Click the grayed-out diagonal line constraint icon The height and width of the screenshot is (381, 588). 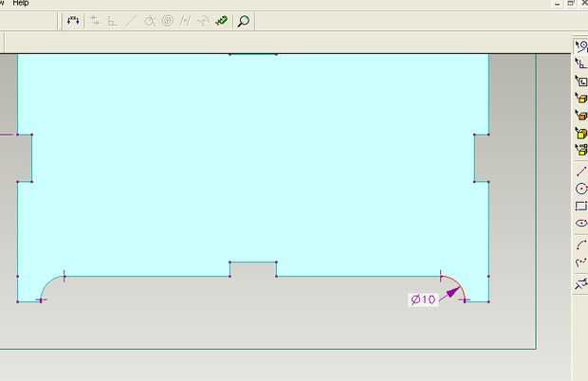click(x=131, y=21)
